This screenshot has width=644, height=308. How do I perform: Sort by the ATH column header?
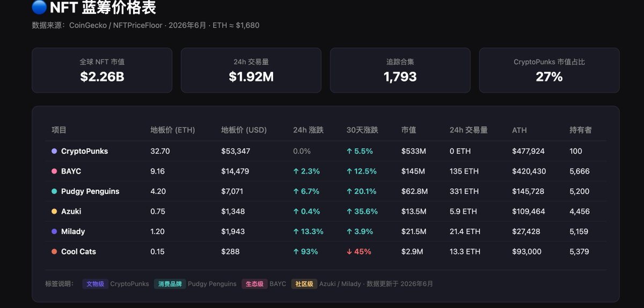[519, 130]
